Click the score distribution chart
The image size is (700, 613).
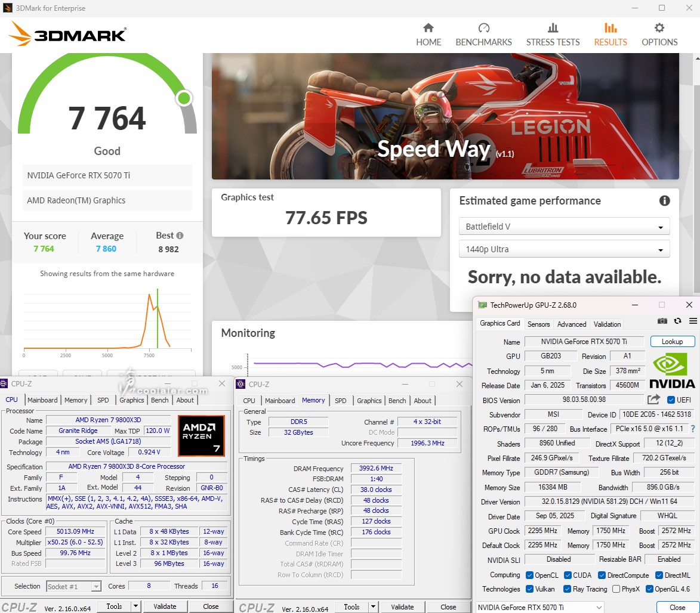(x=107, y=321)
